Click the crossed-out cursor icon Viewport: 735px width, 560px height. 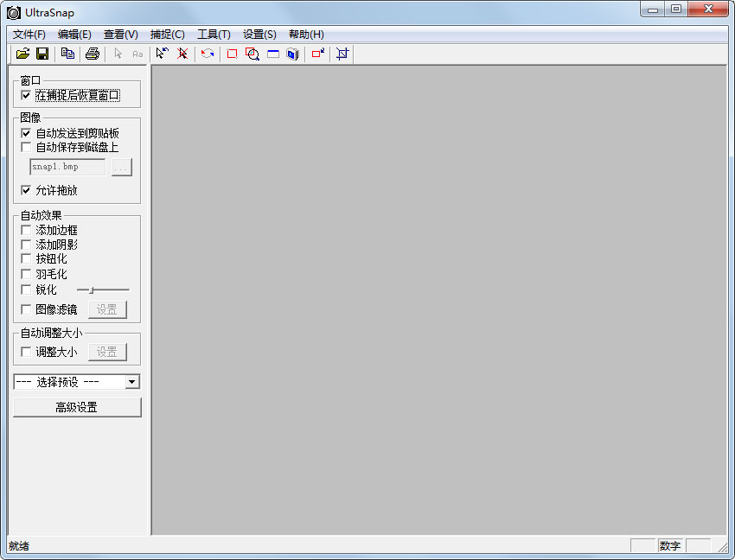pos(182,54)
